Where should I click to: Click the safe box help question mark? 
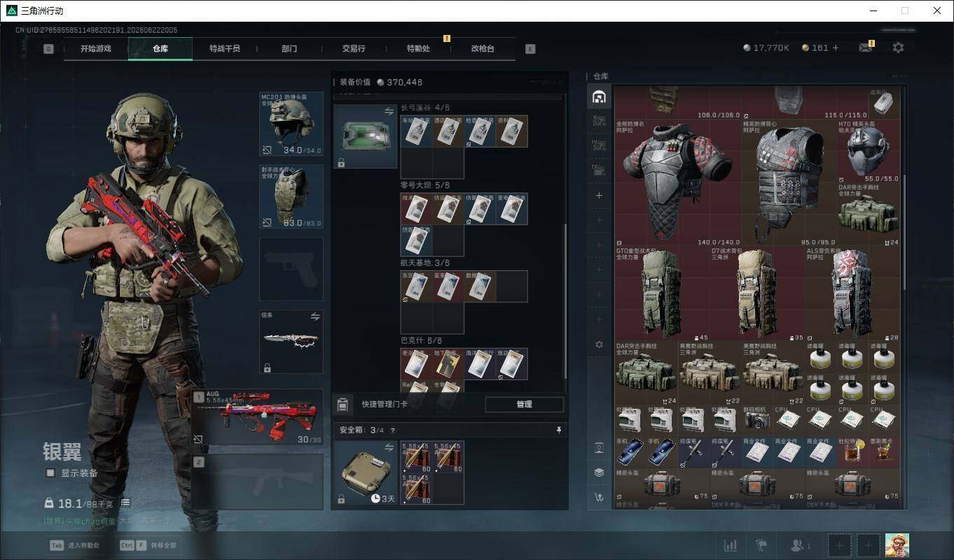(x=392, y=430)
